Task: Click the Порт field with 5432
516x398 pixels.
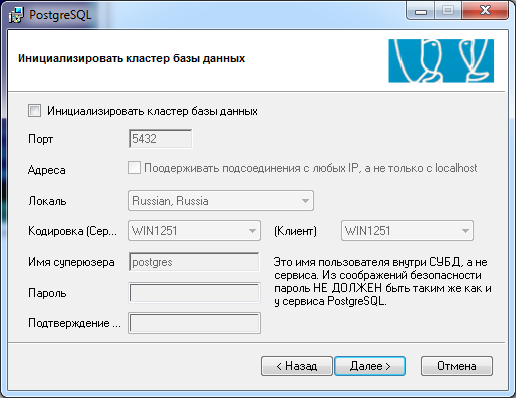Action: [x=160, y=139]
